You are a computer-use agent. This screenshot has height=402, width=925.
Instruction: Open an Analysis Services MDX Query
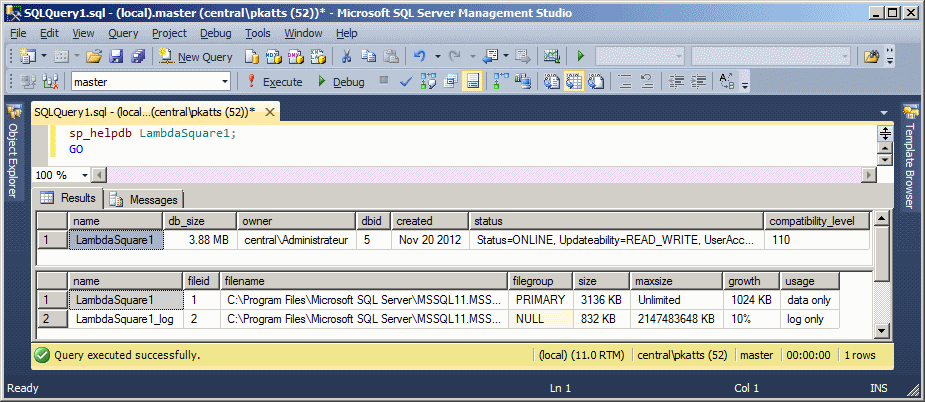(274, 57)
